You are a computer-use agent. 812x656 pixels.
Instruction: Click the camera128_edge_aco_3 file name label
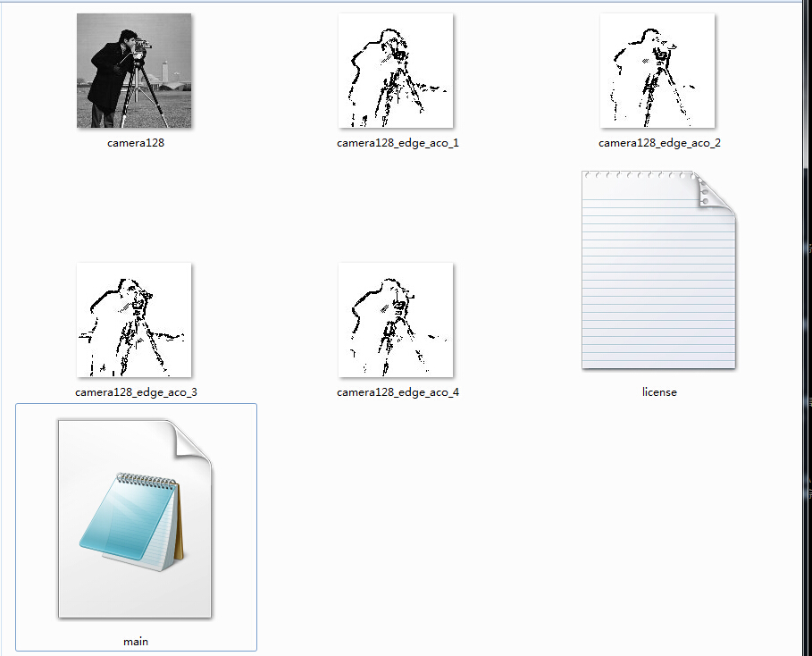pos(136,392)
